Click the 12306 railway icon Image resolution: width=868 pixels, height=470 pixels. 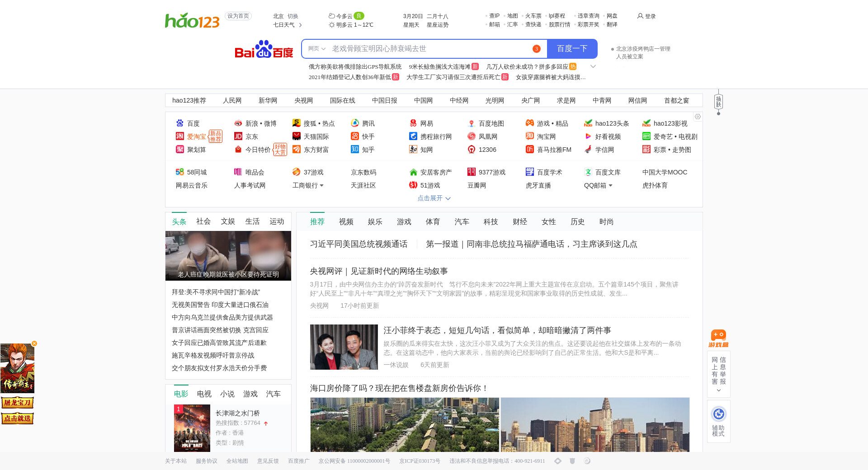click(472, 150)
